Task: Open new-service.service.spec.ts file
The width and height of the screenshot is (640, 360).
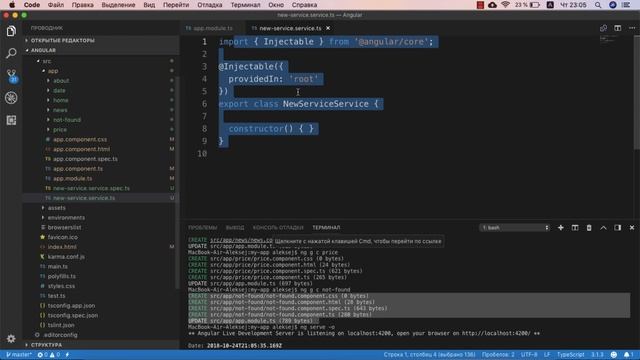Action: coord(91,188)
